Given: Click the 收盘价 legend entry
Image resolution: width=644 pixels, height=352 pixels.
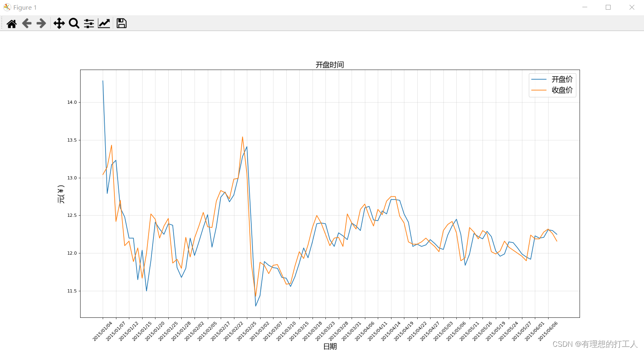Looking at the screenshot, I should coord(562,90).
